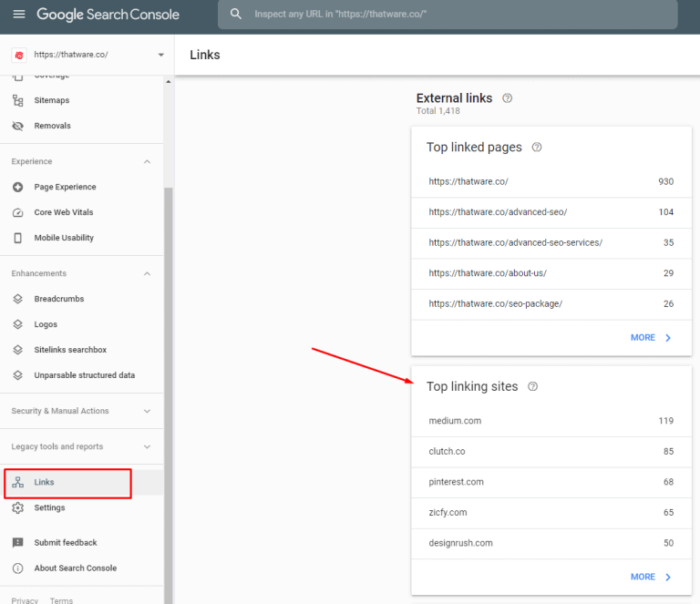The width and height of the screenshot is (700, 604).
Task: Click the Google Search Console logo
Action: point(108,15)
